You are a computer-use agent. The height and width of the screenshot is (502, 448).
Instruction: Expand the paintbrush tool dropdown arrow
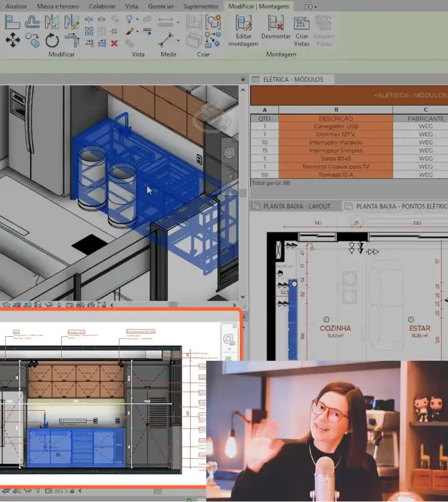coord(137,31)
